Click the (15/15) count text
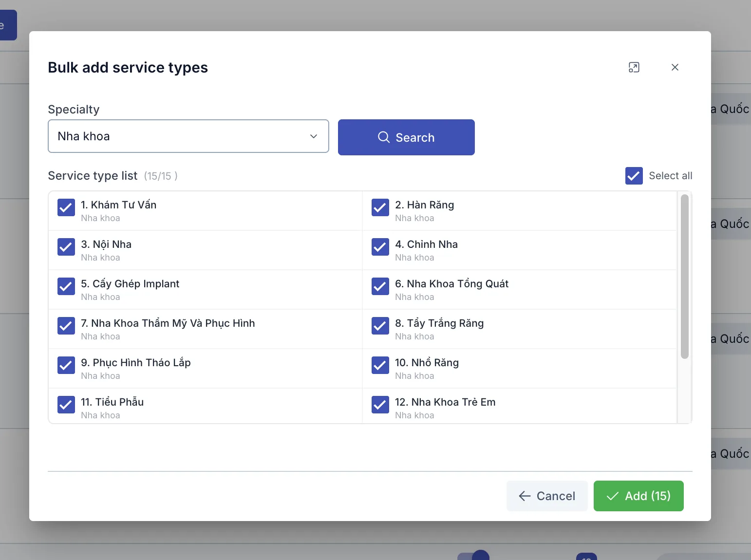751x560 pixels. pos(161,176)
